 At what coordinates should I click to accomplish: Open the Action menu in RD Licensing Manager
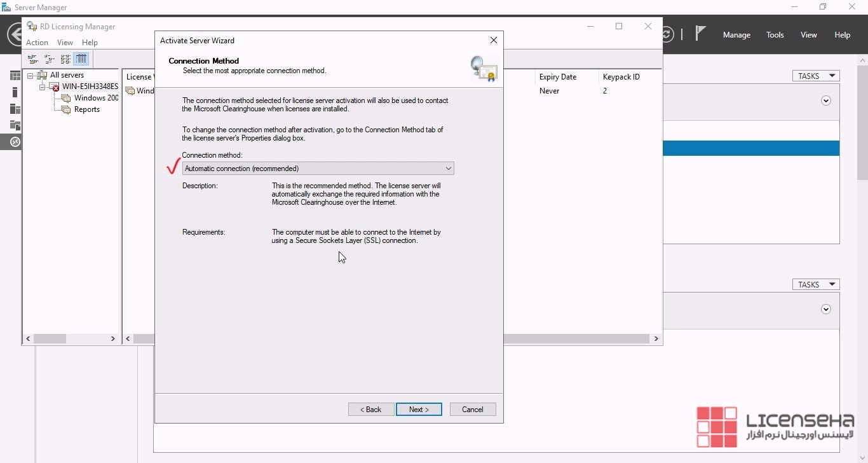click(37, 43)
